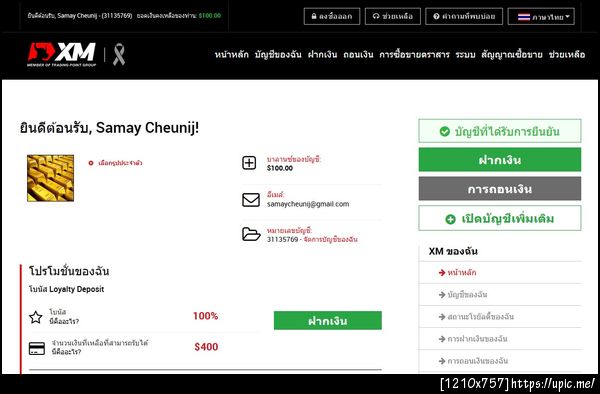Click the plus icon next to account balance

[x=249, y=163]
